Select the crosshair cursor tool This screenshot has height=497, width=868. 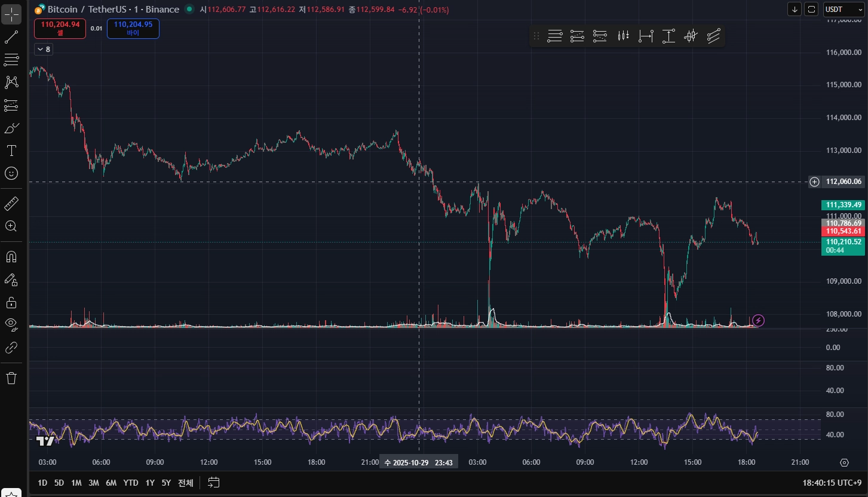[11, 13]
